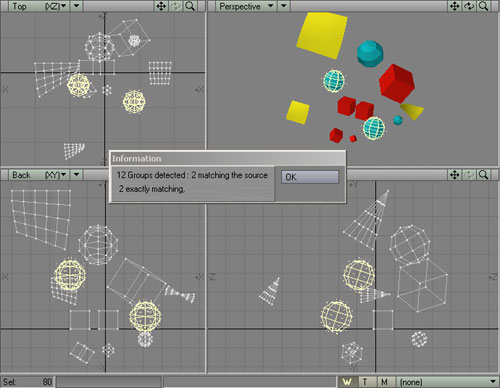Click the solid teal sphere in Perspective view
Image resolution: width=500 pixels, height=388 pixels.
370,54
